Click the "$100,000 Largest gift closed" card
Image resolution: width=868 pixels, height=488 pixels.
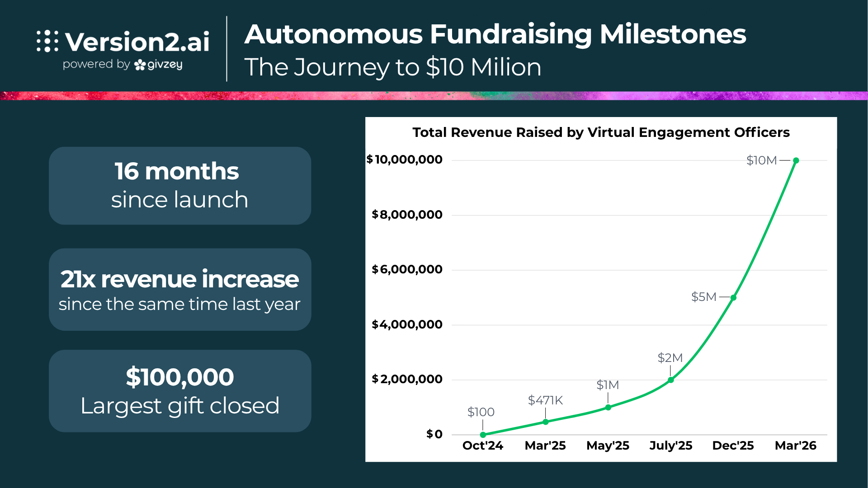pos(180,391)
